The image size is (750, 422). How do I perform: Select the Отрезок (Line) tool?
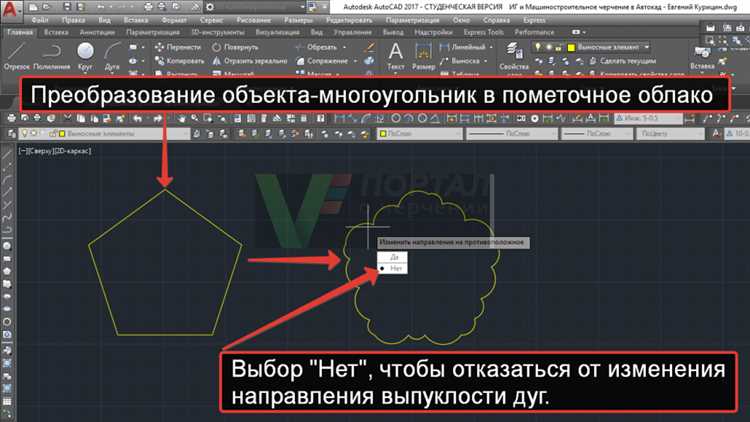[17, 56]
